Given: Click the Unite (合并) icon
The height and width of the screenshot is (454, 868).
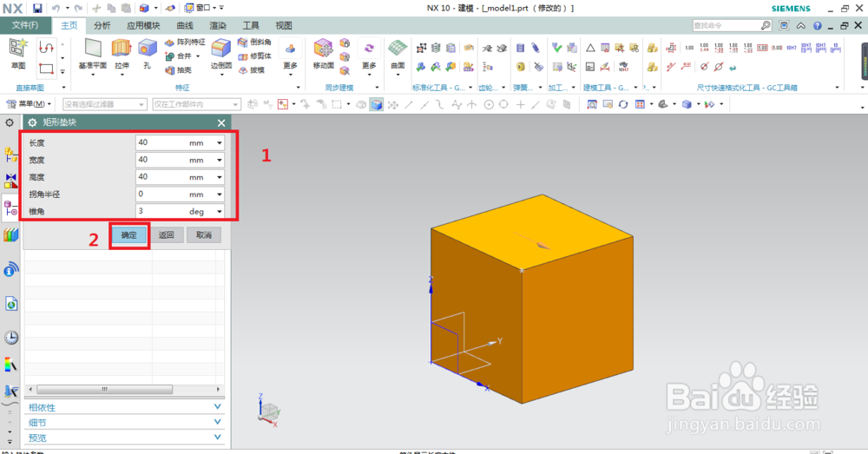Looking at the screenshot, I should [x=169, y=56].
